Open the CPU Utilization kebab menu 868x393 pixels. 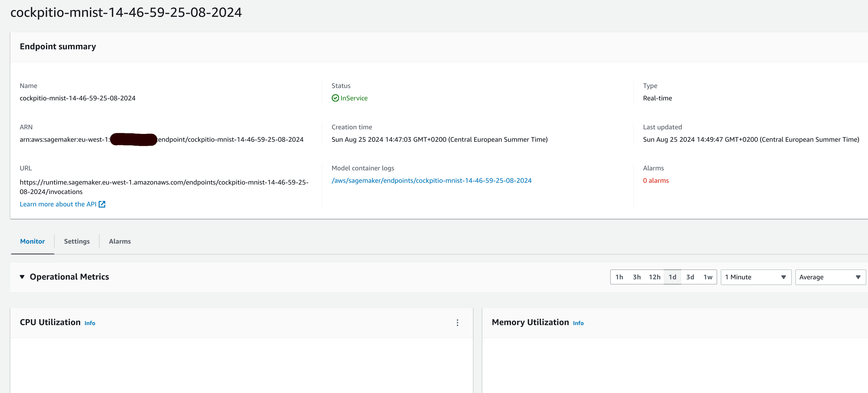pyautogui.click(x=457, y=323)
